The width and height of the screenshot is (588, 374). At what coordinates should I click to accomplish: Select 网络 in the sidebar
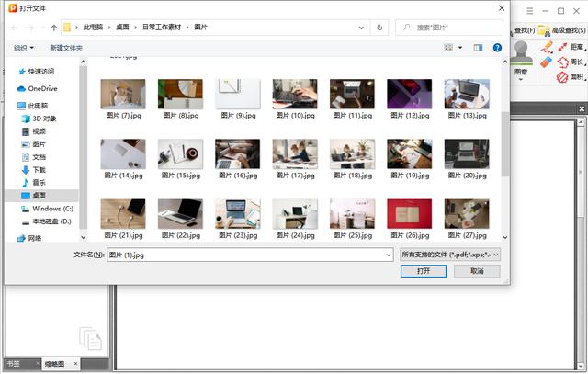coord(29,238)
